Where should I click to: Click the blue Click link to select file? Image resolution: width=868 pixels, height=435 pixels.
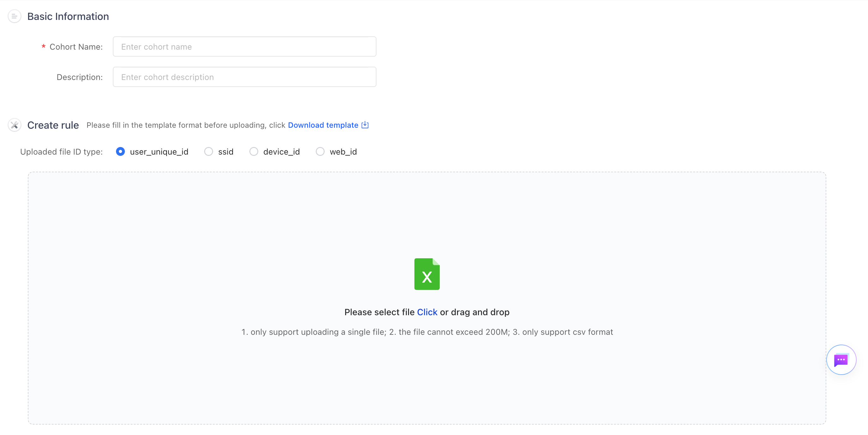[427, 312]
